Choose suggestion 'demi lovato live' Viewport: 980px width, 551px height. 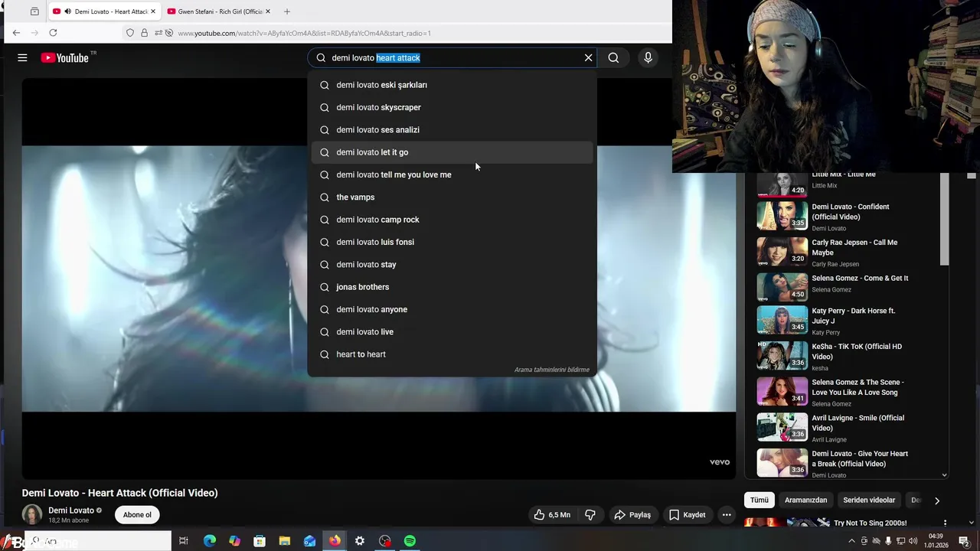452,331
